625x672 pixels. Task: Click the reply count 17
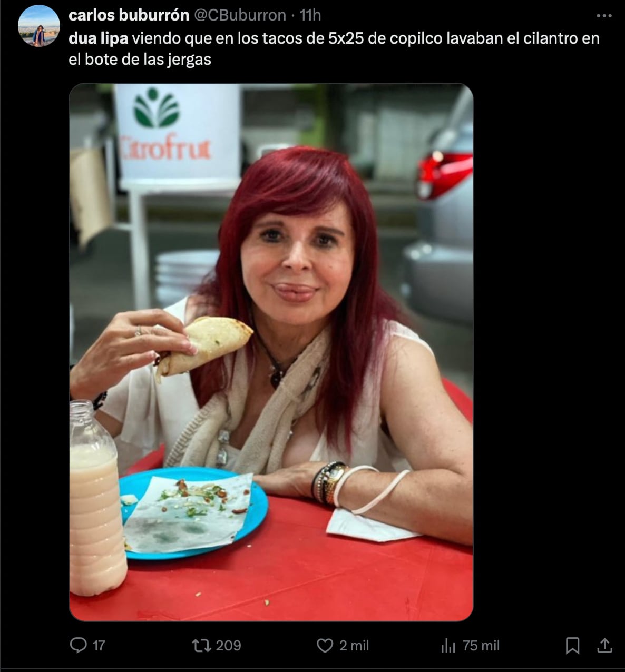(99, 646)
